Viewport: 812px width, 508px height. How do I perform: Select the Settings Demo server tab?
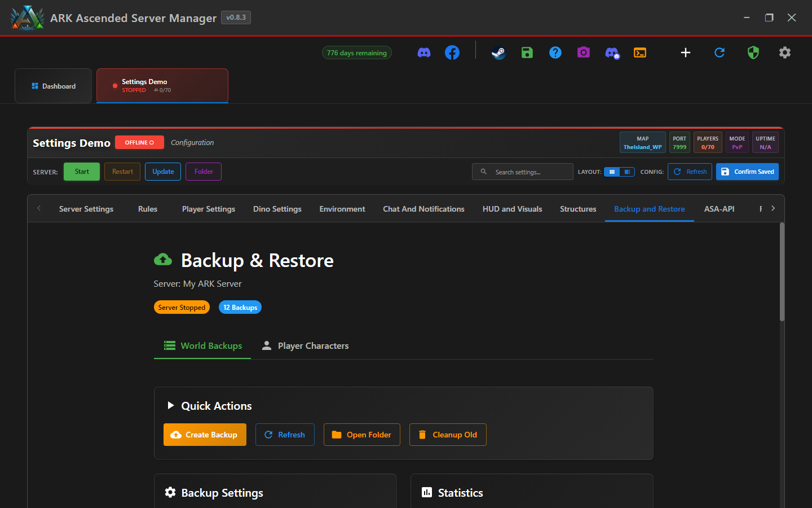tap(162, 86)
